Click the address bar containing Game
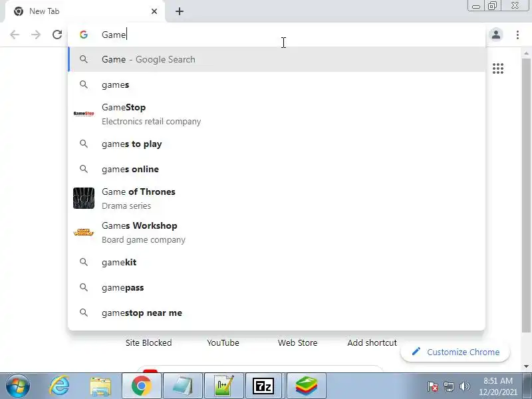 [277, 35]
